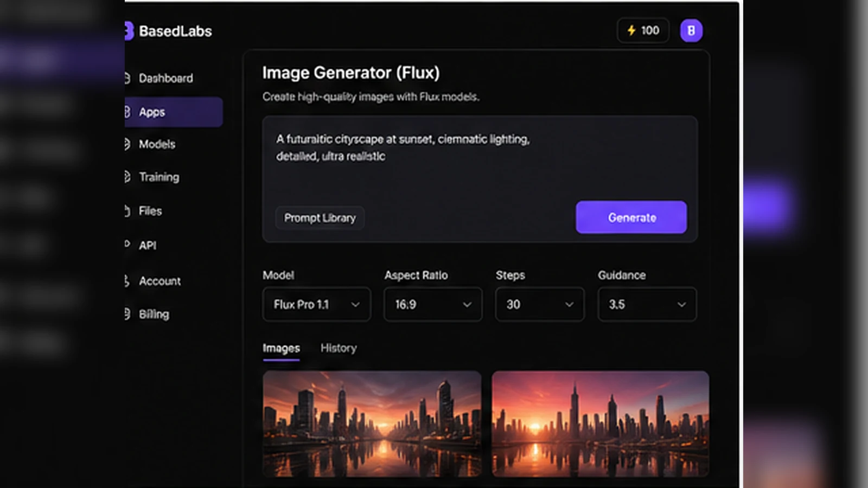Image resolution: width=868 pixels, height=488 pixels.
Task: Click the Model field label
Action: point(278,275)
